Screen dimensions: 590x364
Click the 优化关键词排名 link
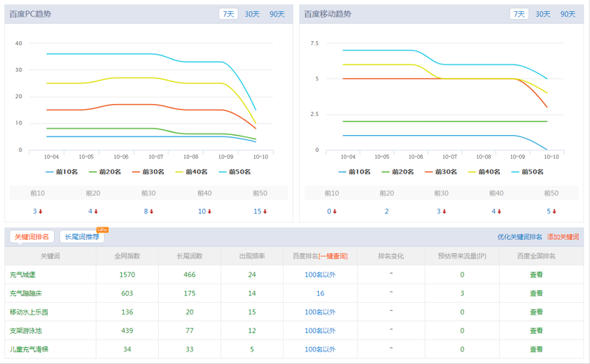pos(520,237)
